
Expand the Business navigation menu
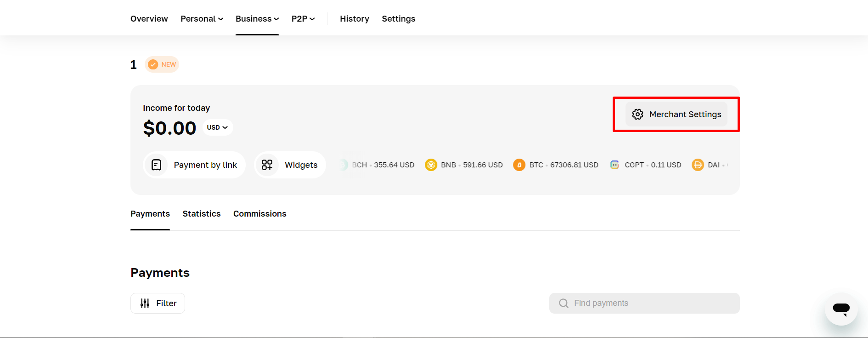click(257, 19)
